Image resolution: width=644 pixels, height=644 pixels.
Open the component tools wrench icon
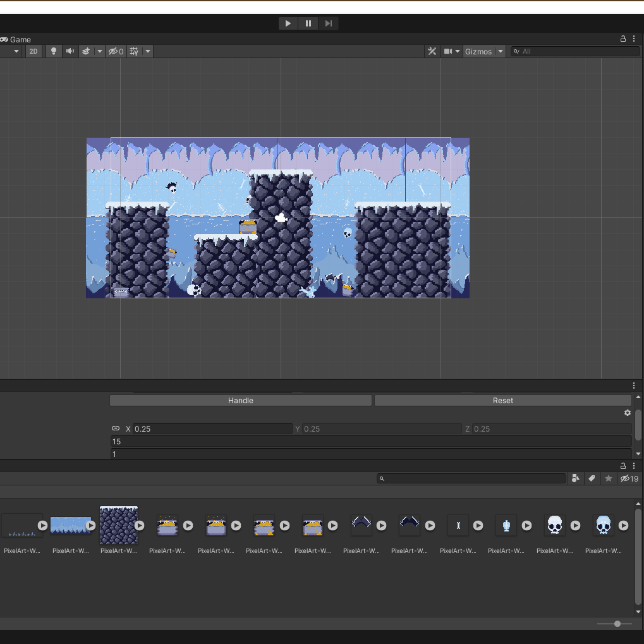click(x=432, y=51)
